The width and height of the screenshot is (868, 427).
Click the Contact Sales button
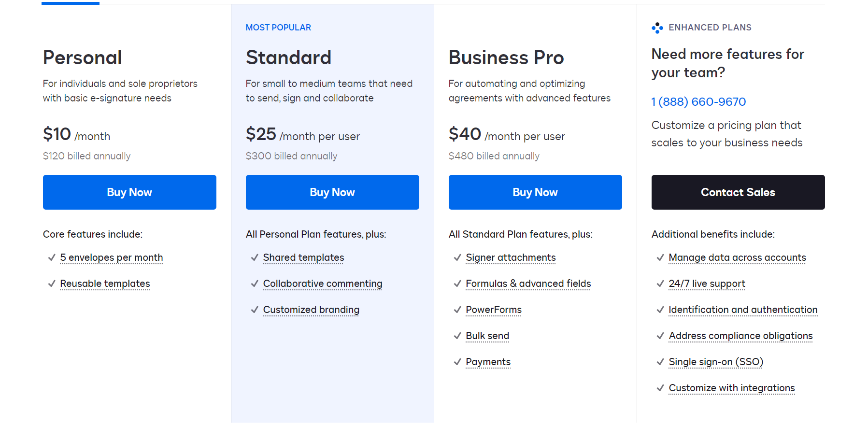(738, 192)
